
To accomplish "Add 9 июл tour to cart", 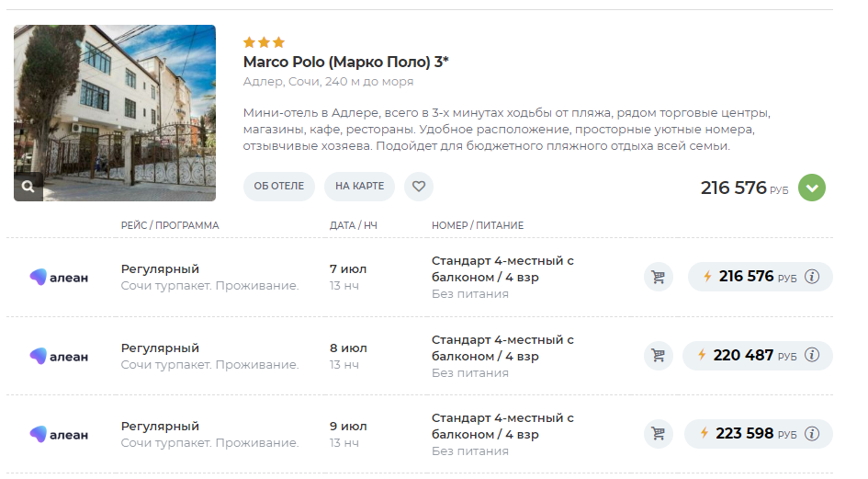I will pos(659,434).
